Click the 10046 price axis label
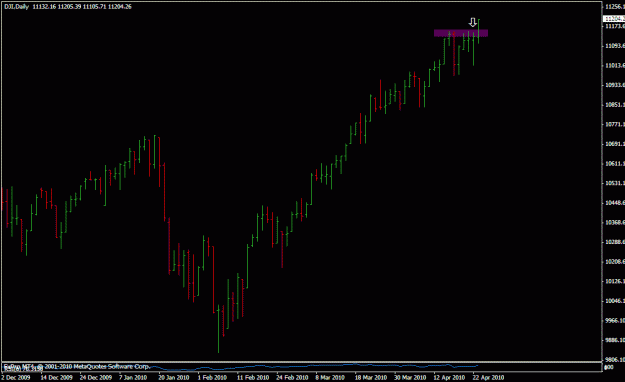 [x=615, y=301]
